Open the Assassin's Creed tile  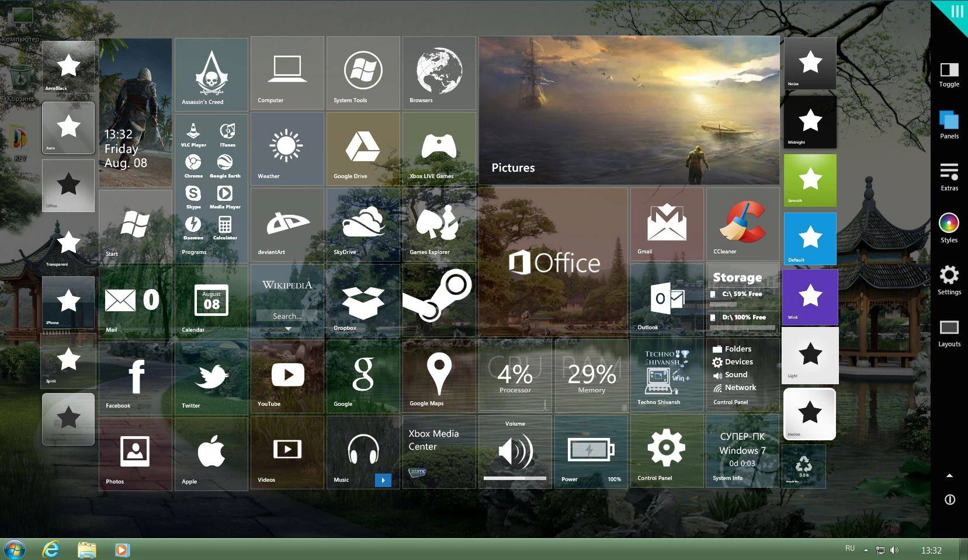tap(211, 74)
